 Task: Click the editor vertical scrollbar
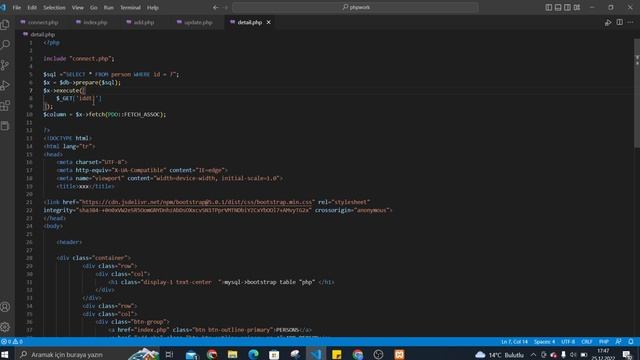(637, 94)
